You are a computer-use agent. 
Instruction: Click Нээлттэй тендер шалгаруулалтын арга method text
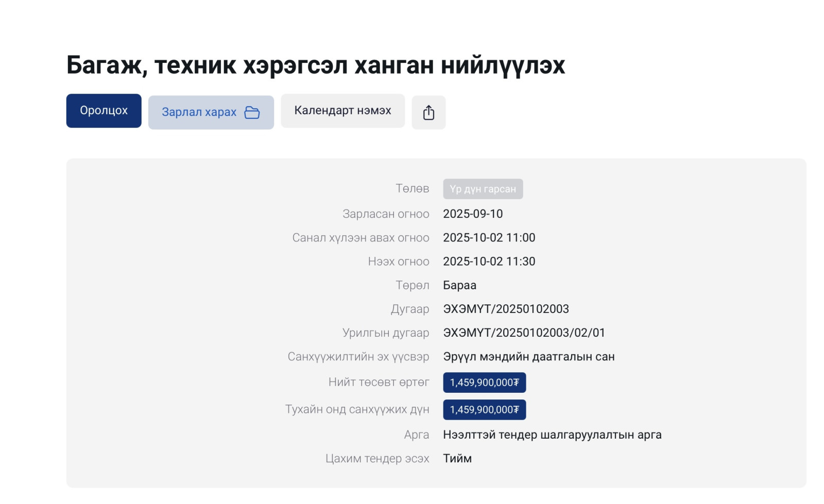(x=552, y=435)
